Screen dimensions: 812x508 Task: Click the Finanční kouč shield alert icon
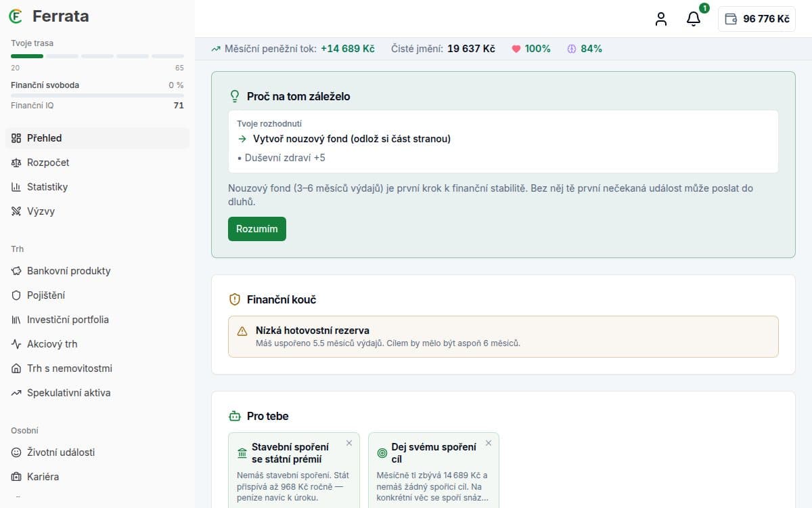[235, 299]
